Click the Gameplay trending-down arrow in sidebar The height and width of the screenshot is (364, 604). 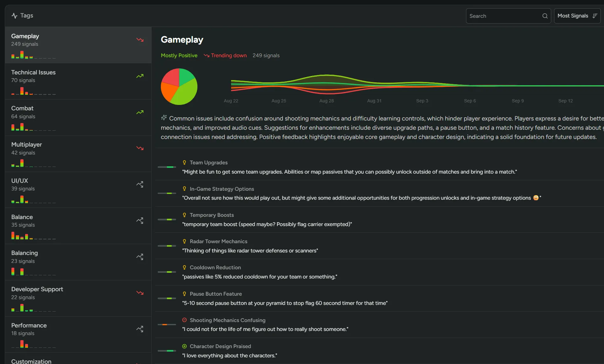tap(140, 40)
